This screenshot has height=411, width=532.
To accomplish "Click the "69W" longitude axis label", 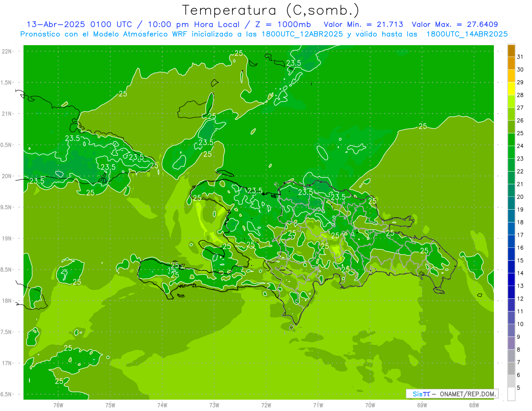I will (422, 405).
